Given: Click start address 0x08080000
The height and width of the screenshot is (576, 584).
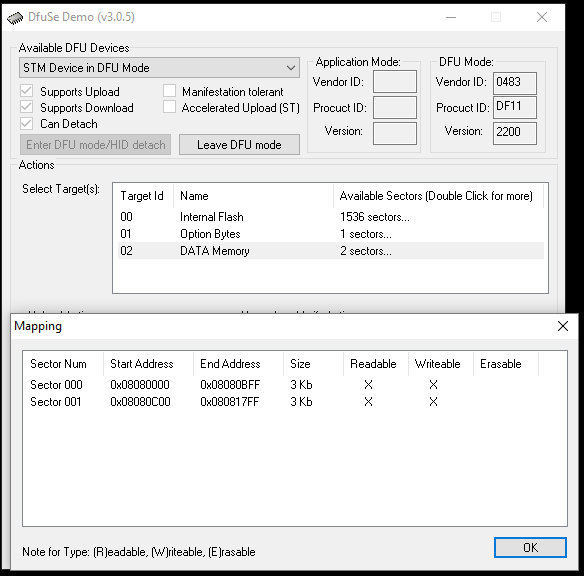Looking at the screenshot, I should tap(140, 385).
